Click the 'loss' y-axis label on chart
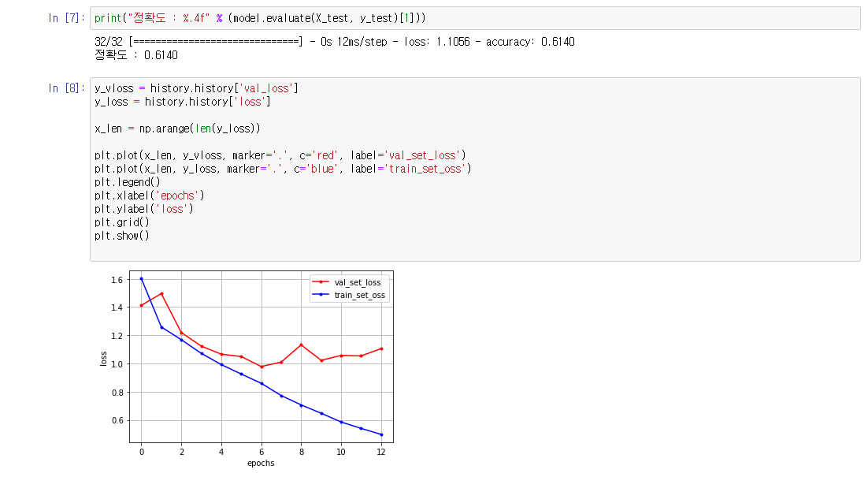The width and height of the screenshot is (868, 477). pos(103,357)
